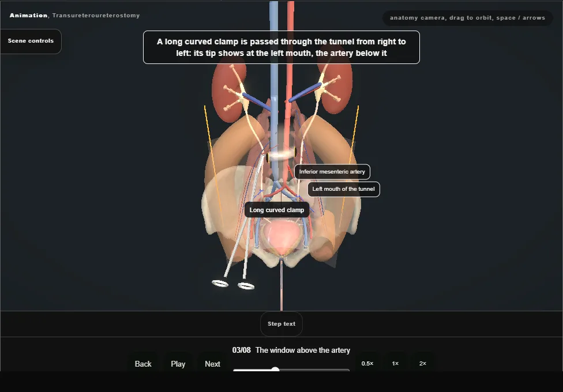Toggle the Step text button
The width and height of the screenshot is (563, 392).
(281, 324)
